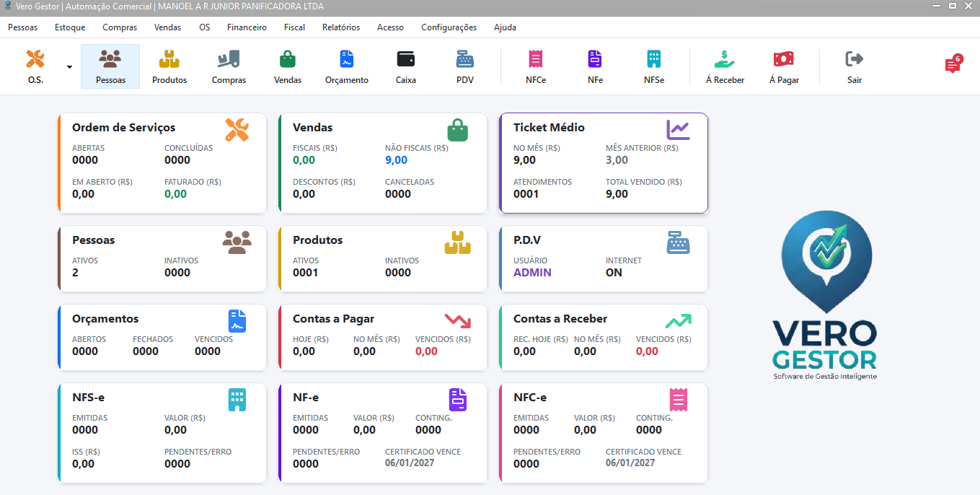Click Orçamentos VENCIDOS label
The height and width of the screenshot is (495, 980).
pyautogui.click(x=213, y=339)
